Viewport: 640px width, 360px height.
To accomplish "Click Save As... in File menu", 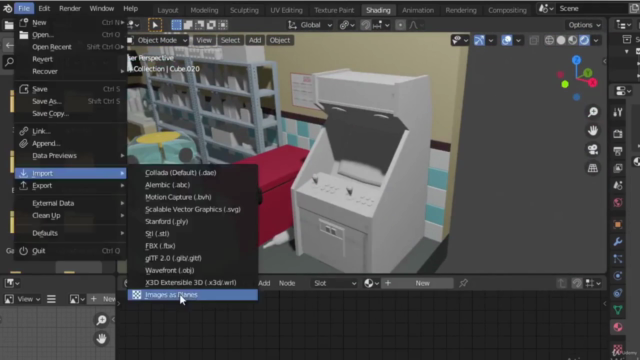I will [71, 101].
